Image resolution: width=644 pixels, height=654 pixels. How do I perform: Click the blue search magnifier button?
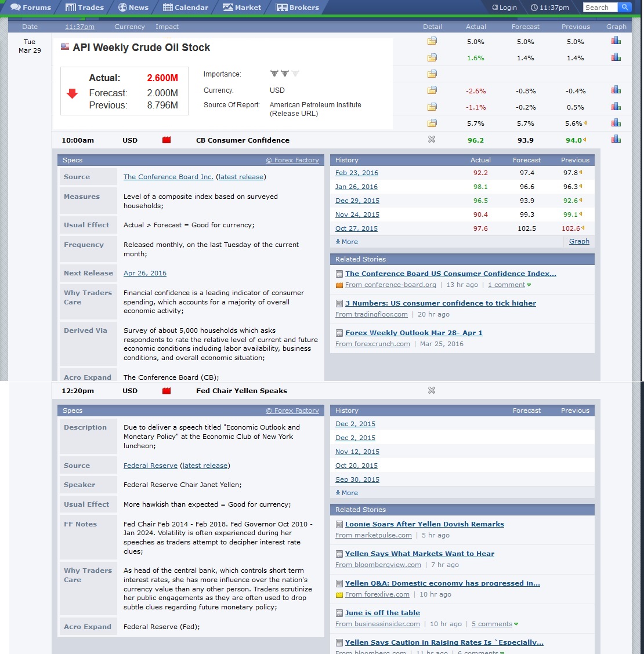pyautogui.click(x=625, y=8)
